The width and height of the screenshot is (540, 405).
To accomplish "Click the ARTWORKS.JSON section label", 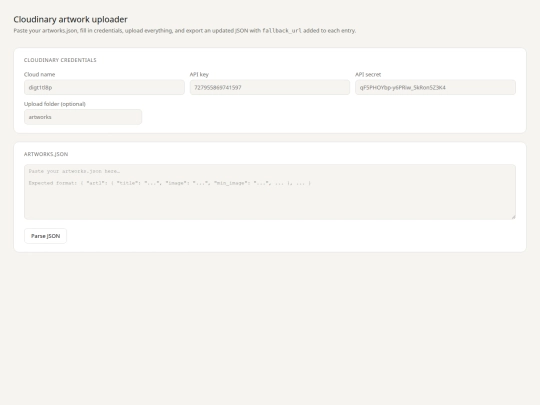I will [46, 154].
